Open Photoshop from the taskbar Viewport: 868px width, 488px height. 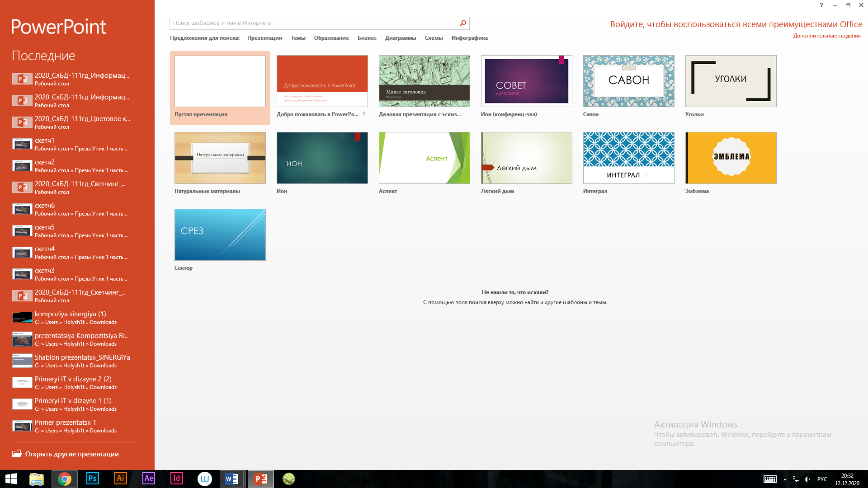coord(92,479)
